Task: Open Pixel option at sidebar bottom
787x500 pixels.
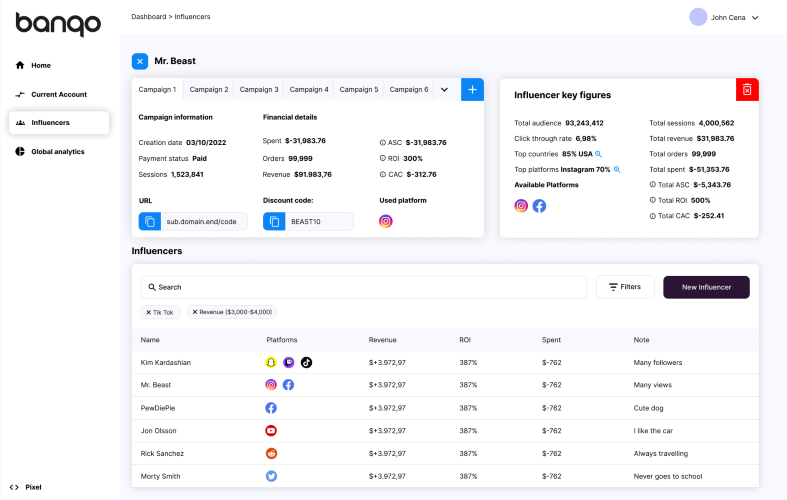Action: click(26, 487)
